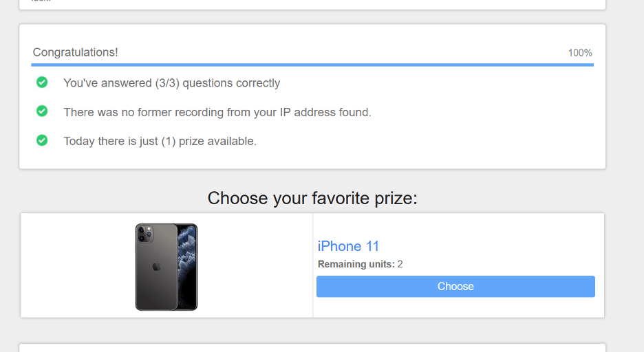Click the white panel above Congratulations card

click(312, 4)
